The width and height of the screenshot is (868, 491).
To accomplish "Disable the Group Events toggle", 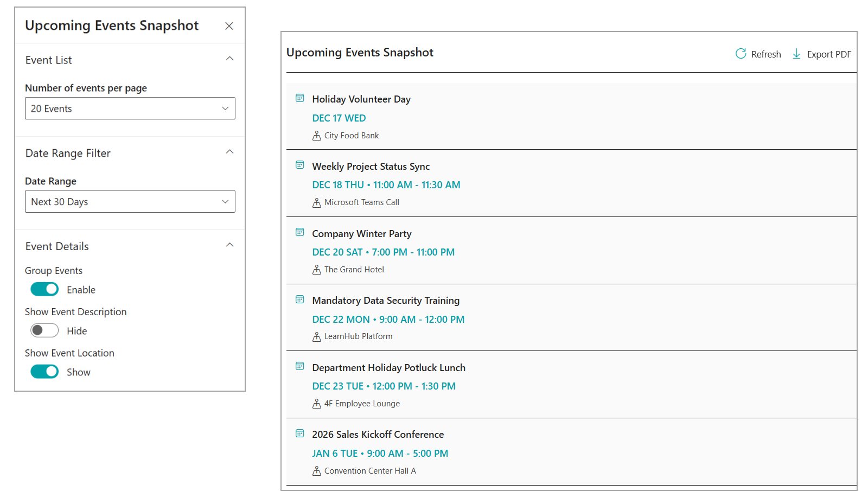I will coord(44,289).
